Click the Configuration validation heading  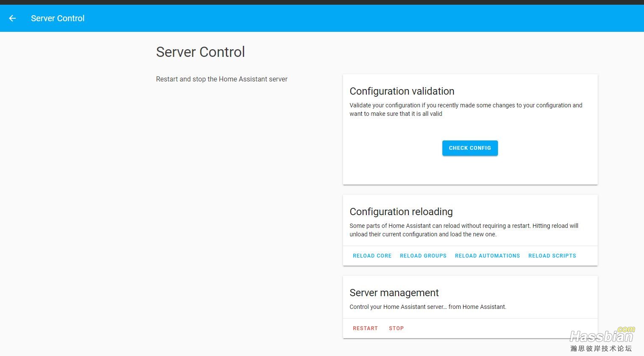[402, 91]
